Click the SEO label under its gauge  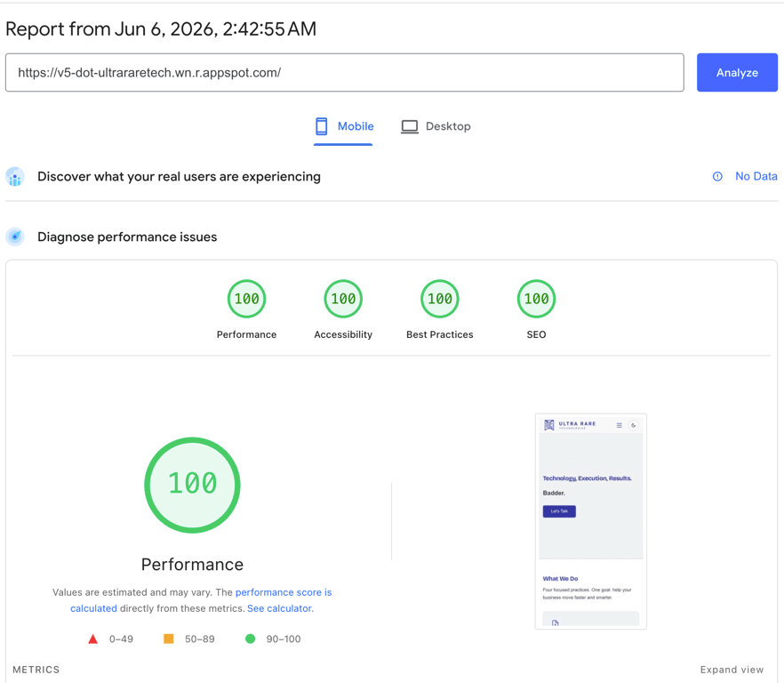point(536,334)
